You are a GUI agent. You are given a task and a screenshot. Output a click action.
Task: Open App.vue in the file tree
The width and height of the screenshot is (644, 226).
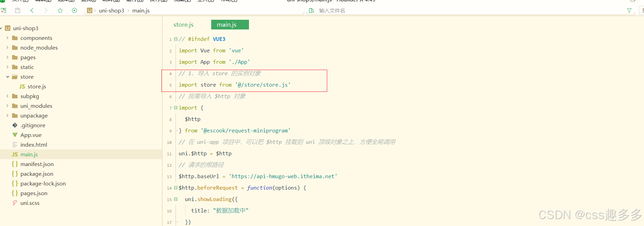(31, 135)
